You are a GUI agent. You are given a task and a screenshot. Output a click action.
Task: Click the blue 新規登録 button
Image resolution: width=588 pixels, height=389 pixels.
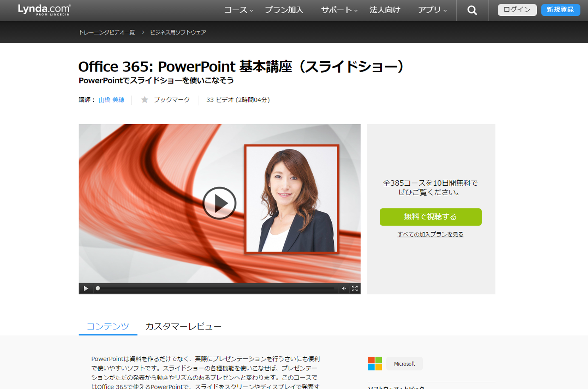coord(560,10)
